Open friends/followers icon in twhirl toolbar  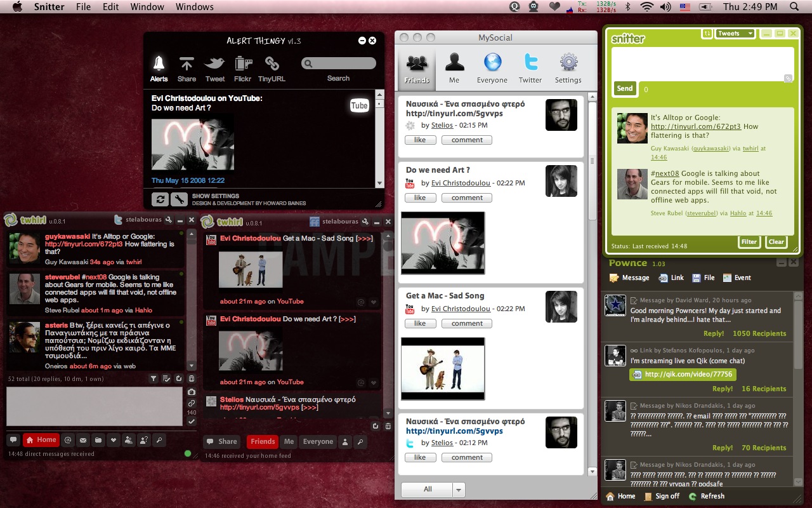129,439
